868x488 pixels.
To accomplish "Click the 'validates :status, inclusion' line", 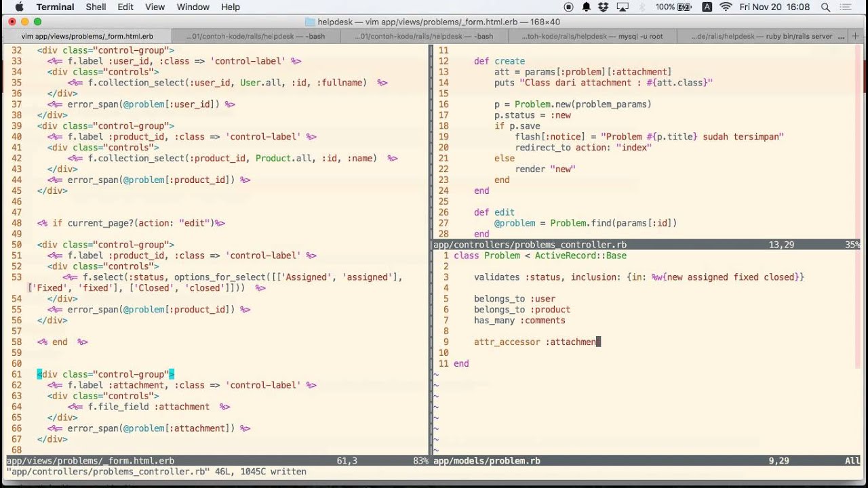I will click(639, 277).
